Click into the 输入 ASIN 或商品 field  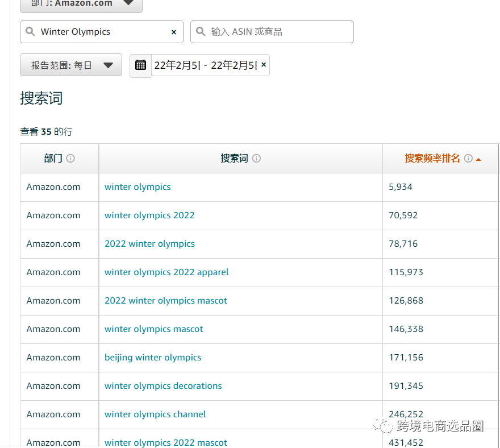[x=278, y=32]
